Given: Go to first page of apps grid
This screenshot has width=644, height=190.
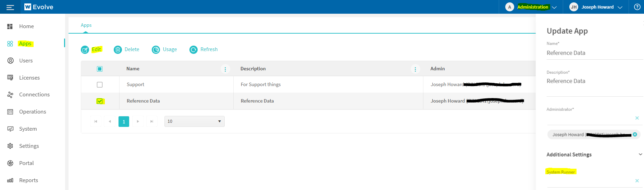Looking at the screenshot, I should point(96,121).
